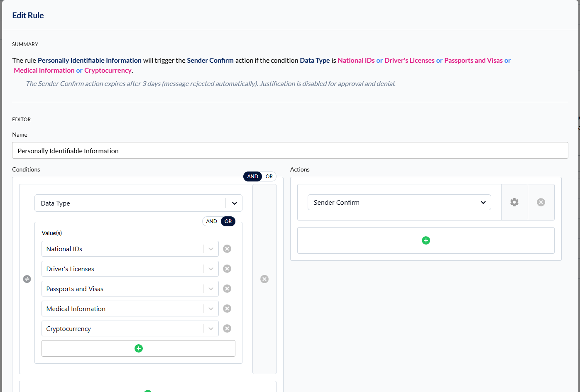Viewport: 580px width, 392px height.
Task: Toggle the not-equal negation icon
Action: 27,279
